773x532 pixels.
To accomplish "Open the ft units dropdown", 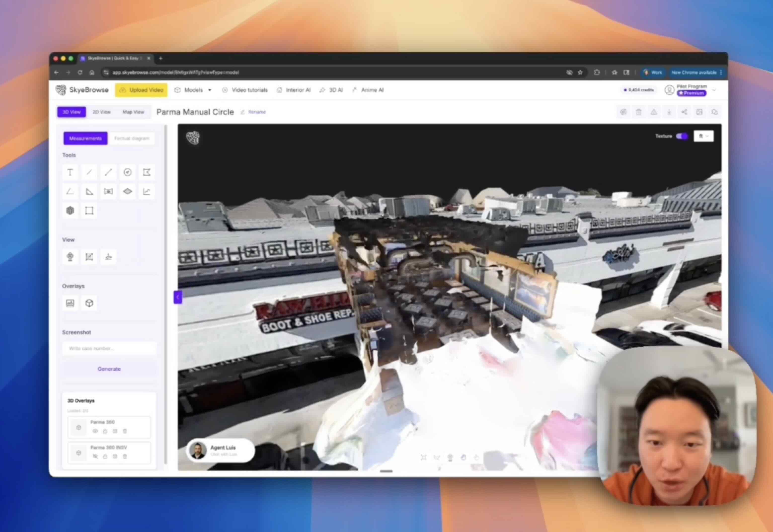I will coord(703,136).
